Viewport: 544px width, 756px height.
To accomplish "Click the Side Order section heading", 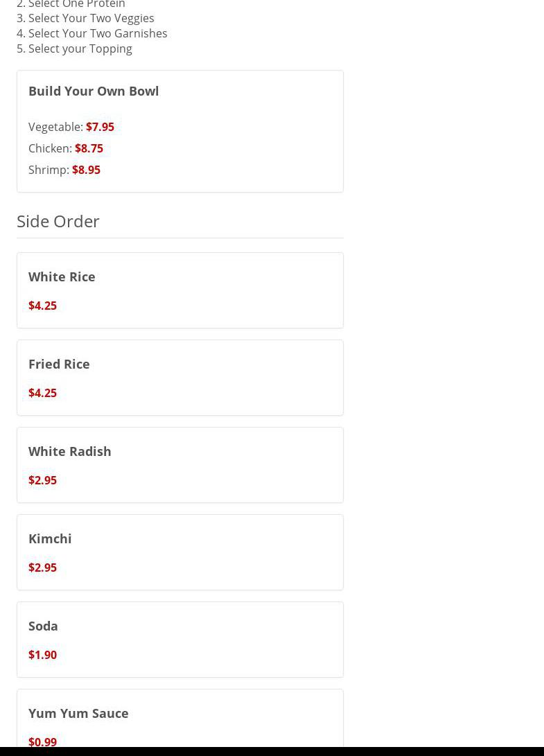I will click(x=58, y=220).
